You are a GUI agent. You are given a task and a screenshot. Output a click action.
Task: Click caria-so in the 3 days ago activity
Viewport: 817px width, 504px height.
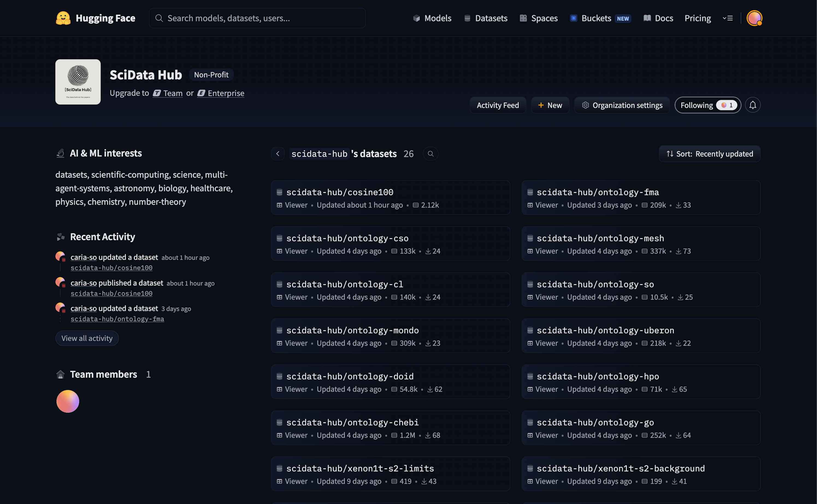pyautogui.click(x=84, y=308)
